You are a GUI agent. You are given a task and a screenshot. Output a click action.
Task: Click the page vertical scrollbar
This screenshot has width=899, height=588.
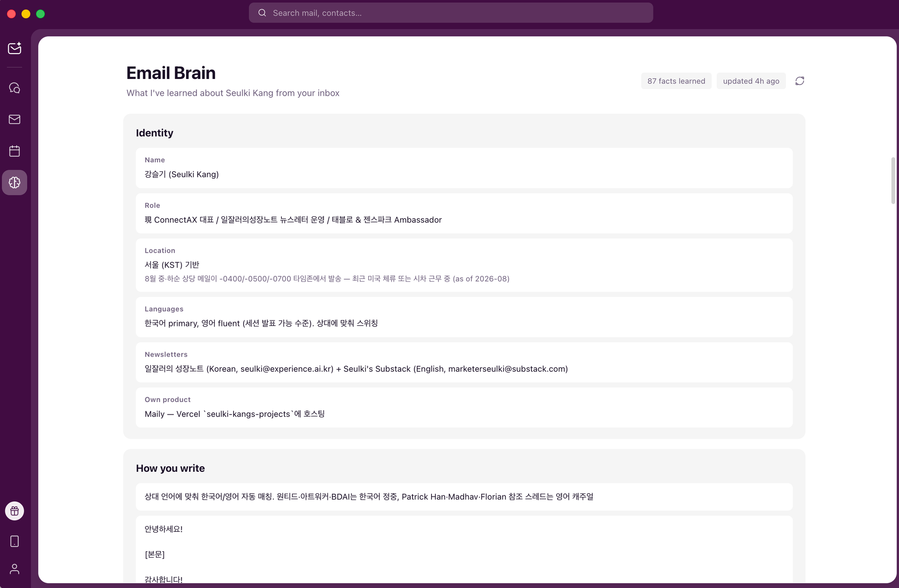(893, 180)
